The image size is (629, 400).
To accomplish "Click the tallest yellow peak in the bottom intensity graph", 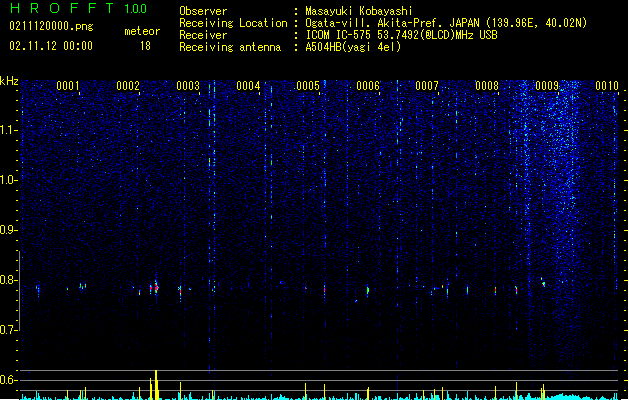I will [156, 385].
